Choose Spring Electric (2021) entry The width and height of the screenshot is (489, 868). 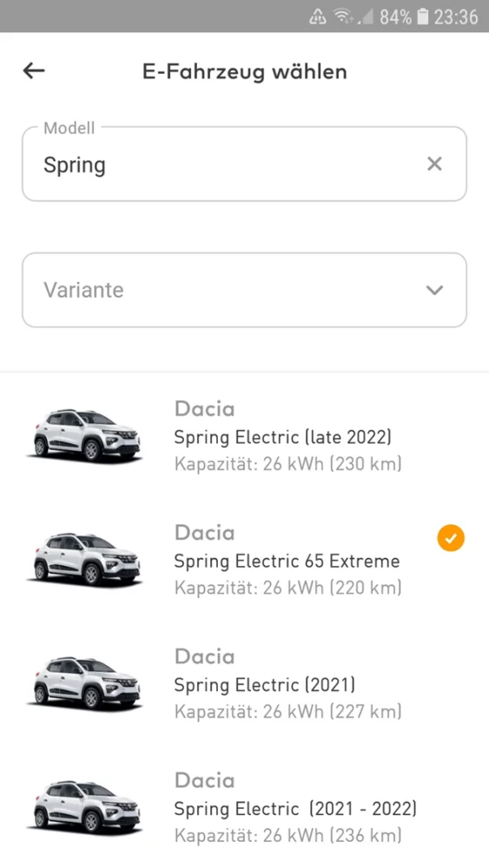244,684
